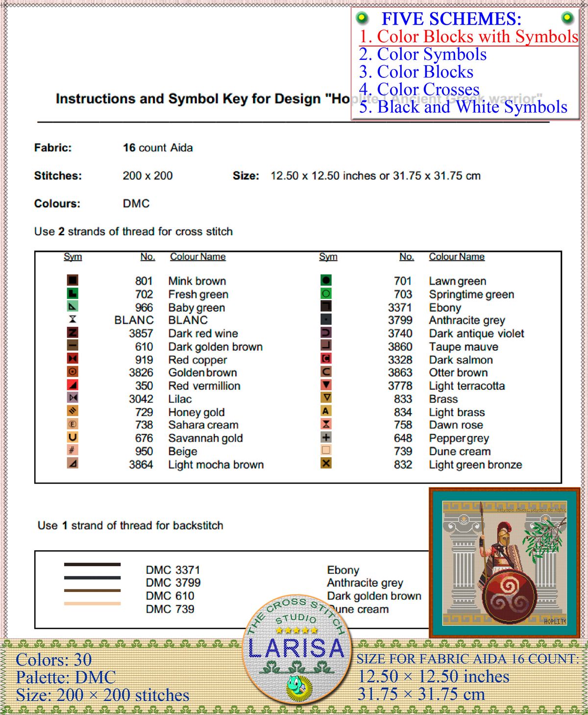Viewport: 588px width, 715px height.
Task: Click the 'Colors: 30' footer text
Action: [x=54, y=660]
